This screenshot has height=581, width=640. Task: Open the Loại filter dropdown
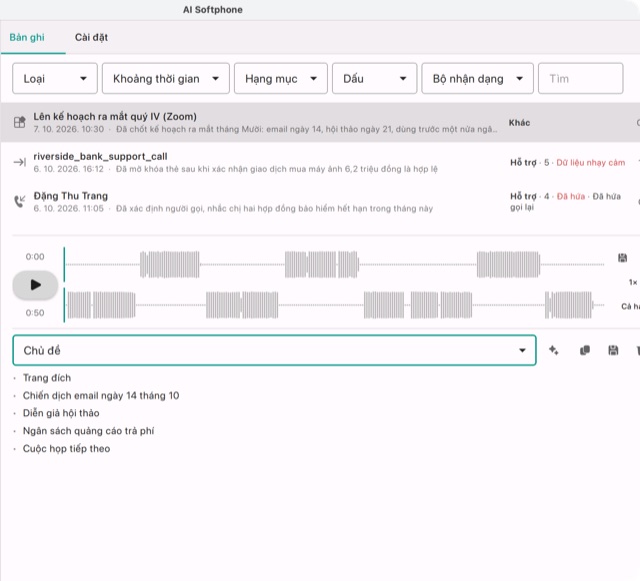pos(55,78)
